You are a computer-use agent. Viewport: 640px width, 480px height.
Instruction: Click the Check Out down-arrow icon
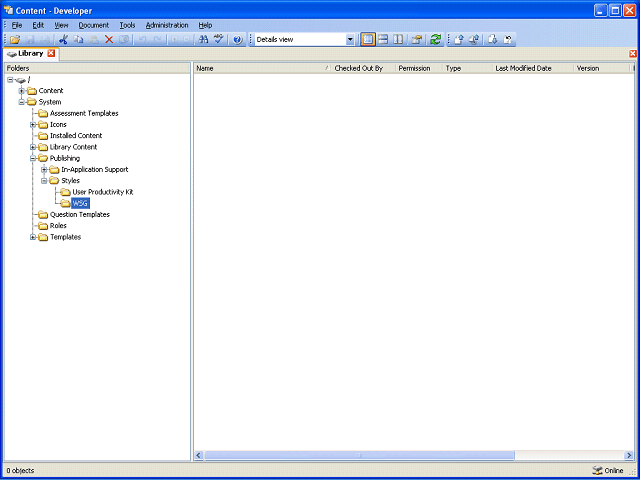click(493, 40)
